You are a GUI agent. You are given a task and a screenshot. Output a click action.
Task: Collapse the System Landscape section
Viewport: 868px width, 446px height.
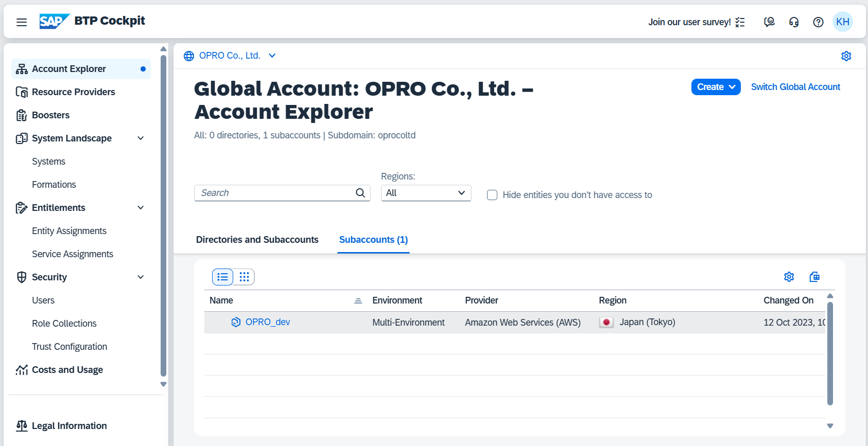tap(141, 138)
